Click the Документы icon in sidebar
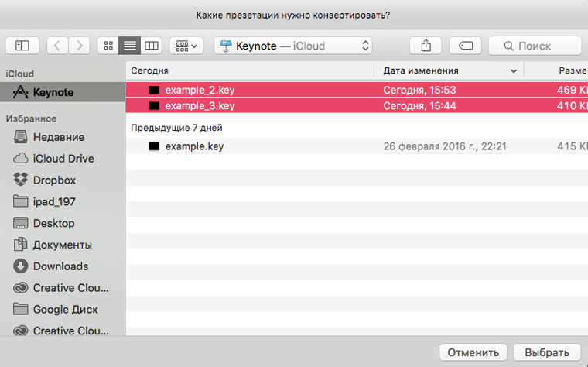The width and height of the screenshot is (588, 367). coord(21,245)
